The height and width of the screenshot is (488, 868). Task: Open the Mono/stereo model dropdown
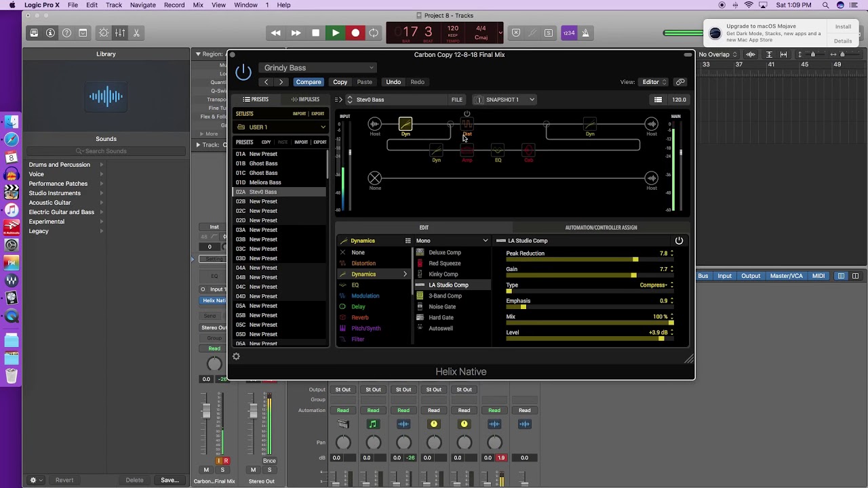pyautogui.click(x=452, y=241)
